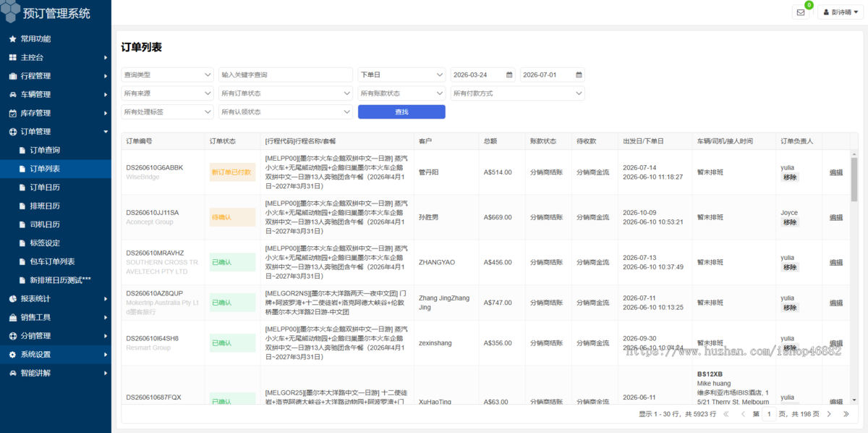Open the 所有付款方式 dropdown
Image resolution: width=868 pixels, height=433 pixels.
pos(518,93)
